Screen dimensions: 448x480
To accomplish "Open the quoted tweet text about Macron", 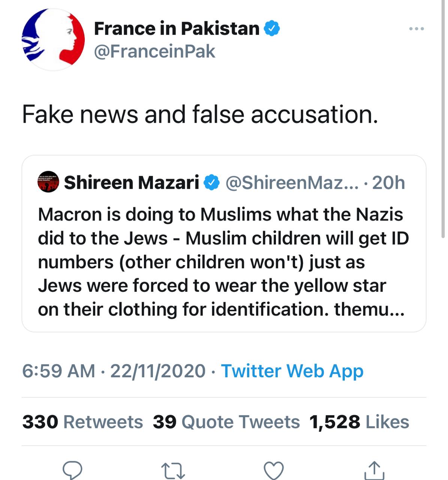I will pyautogui.click(x=223, y=262).
